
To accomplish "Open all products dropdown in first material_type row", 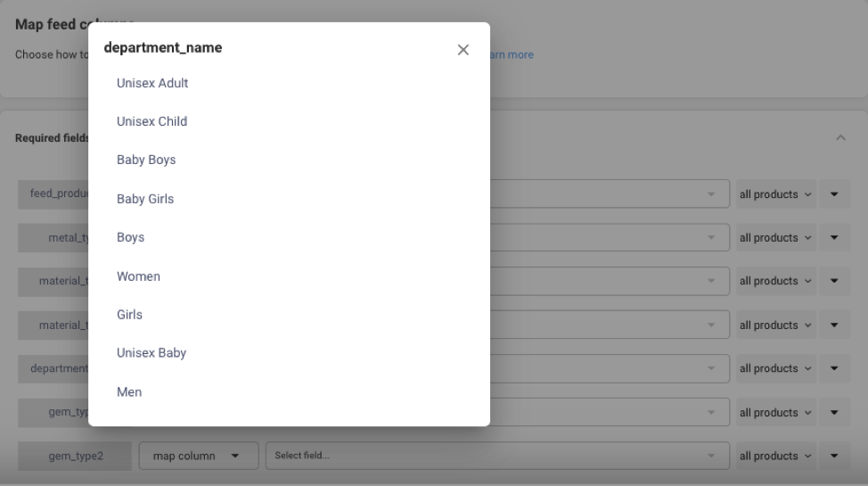I will [x=775, y=281].
